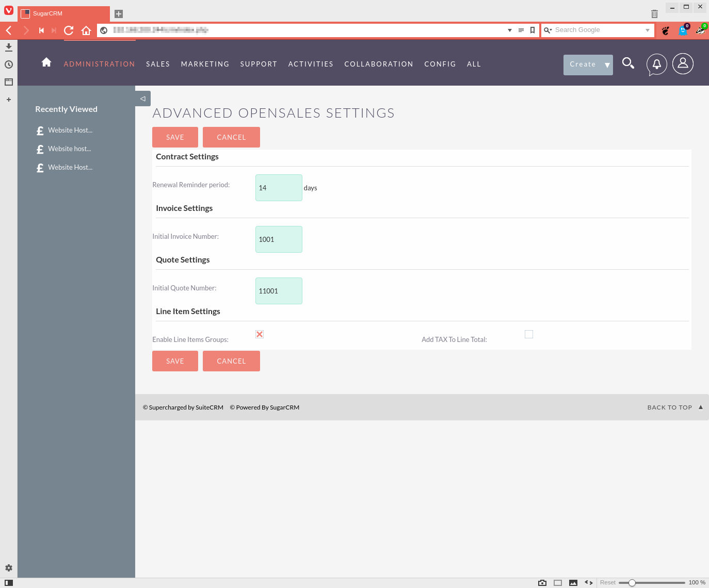Switch to the SugarCRM tab
The height and width of the screenshot is (588, 709).
63,14
